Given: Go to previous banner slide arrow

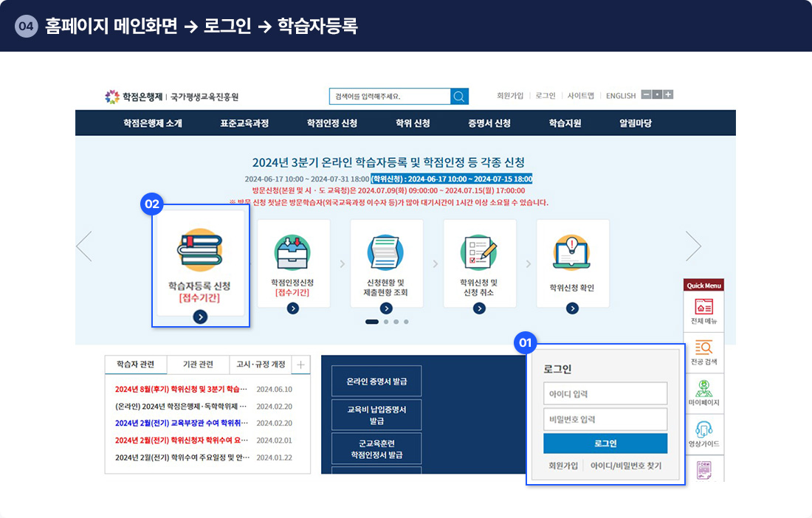Looking at the screenshot, I should pos(84,246).
